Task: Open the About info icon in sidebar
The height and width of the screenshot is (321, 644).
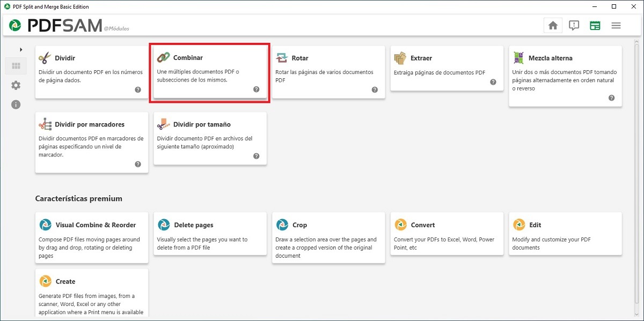Action: pos(16,104)
